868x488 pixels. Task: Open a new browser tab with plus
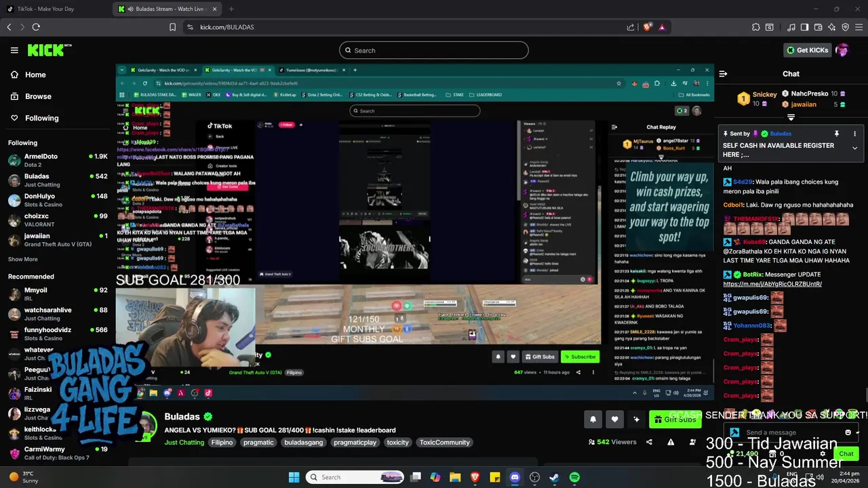pos(231,9)
